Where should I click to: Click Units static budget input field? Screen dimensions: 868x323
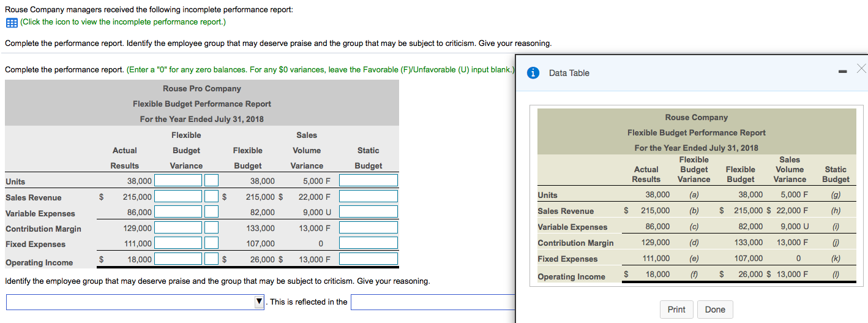click(x=369, y=181)
